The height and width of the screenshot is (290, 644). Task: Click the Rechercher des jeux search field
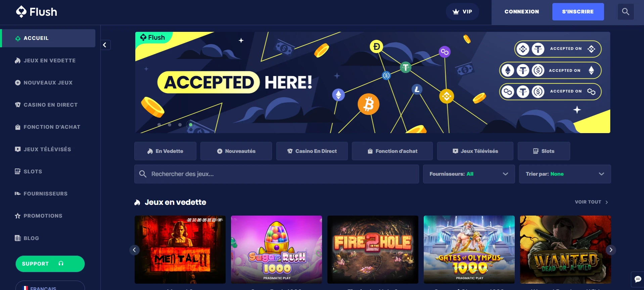coord(277,174)
